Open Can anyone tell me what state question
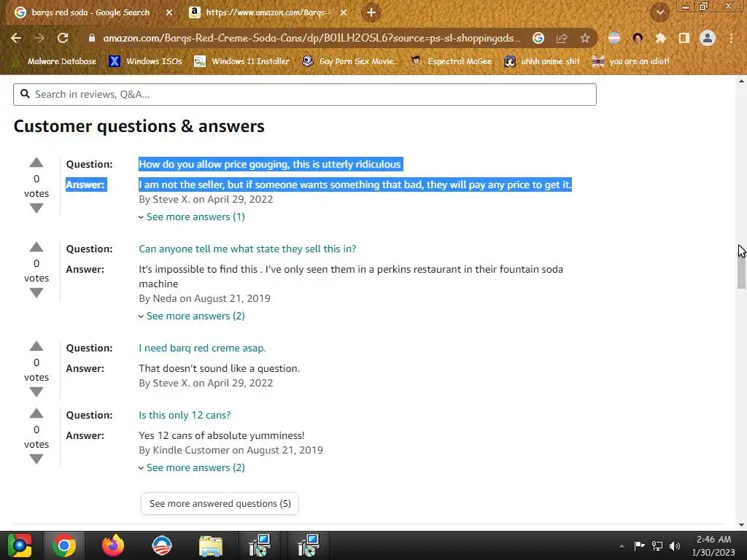747x560 pixels. (x=247, y=249)
